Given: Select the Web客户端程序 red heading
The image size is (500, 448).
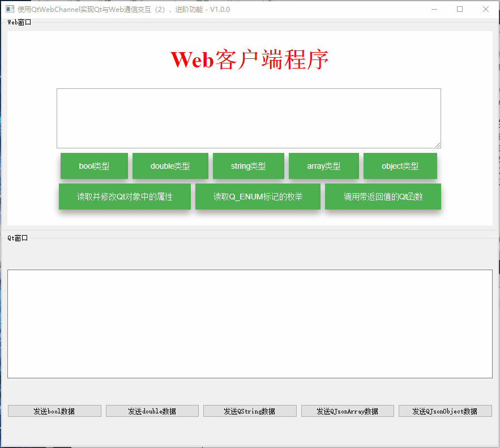Looking at the screenshot, I should (x=250, y=59).
